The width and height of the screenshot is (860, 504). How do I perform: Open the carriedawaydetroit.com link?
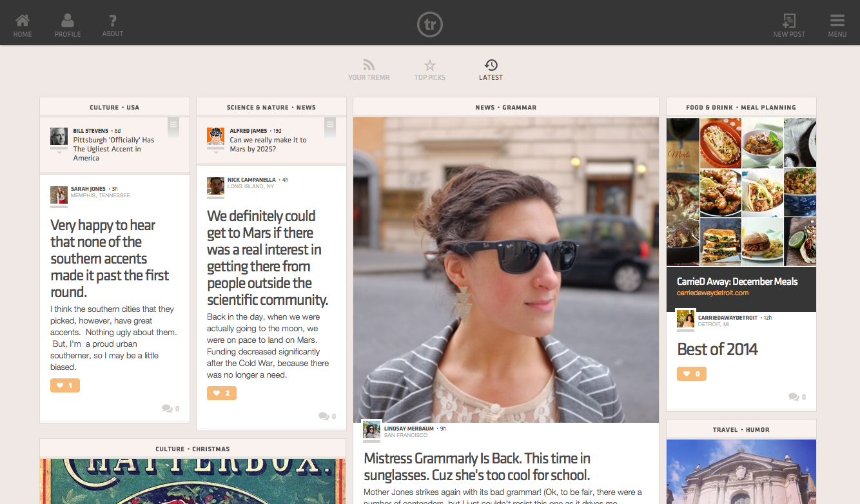712,293
